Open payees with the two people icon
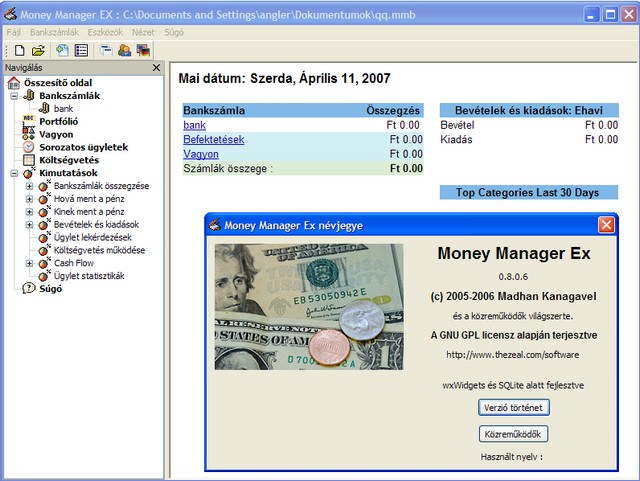640x481 pixels. pyautogui.click(x=124, y=51)
